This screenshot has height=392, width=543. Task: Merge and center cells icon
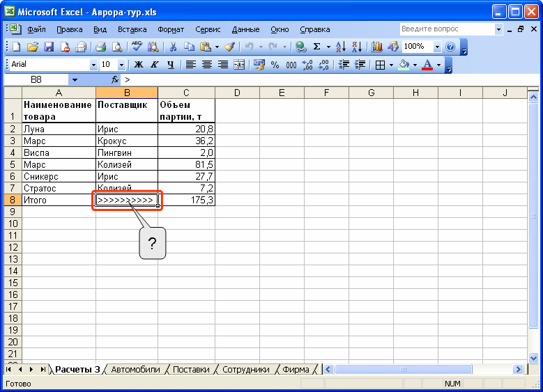239,64
